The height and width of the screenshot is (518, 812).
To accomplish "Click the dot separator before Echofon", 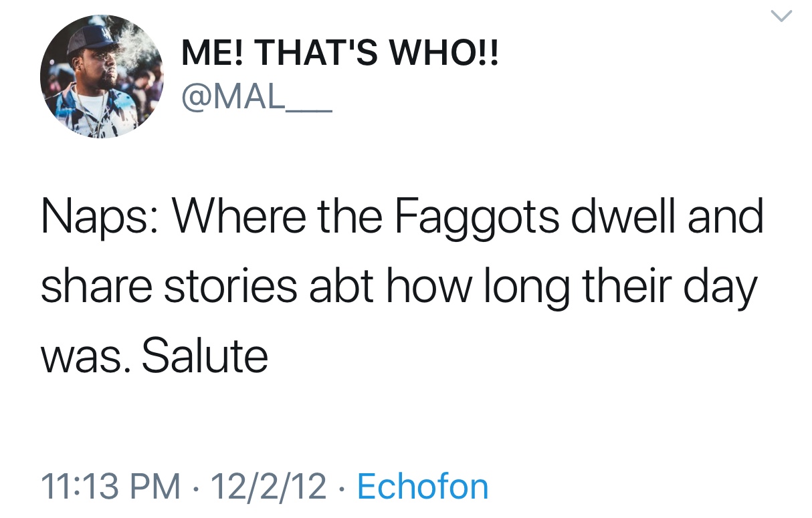I will [x=342, y=487].
